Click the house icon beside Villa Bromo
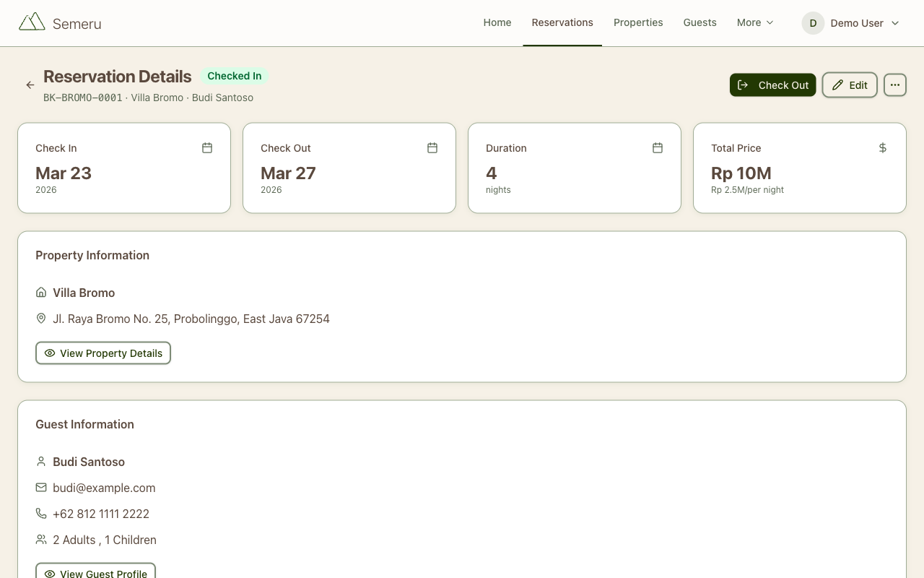This screenshot has height=578, width=924. click(41, 293)
